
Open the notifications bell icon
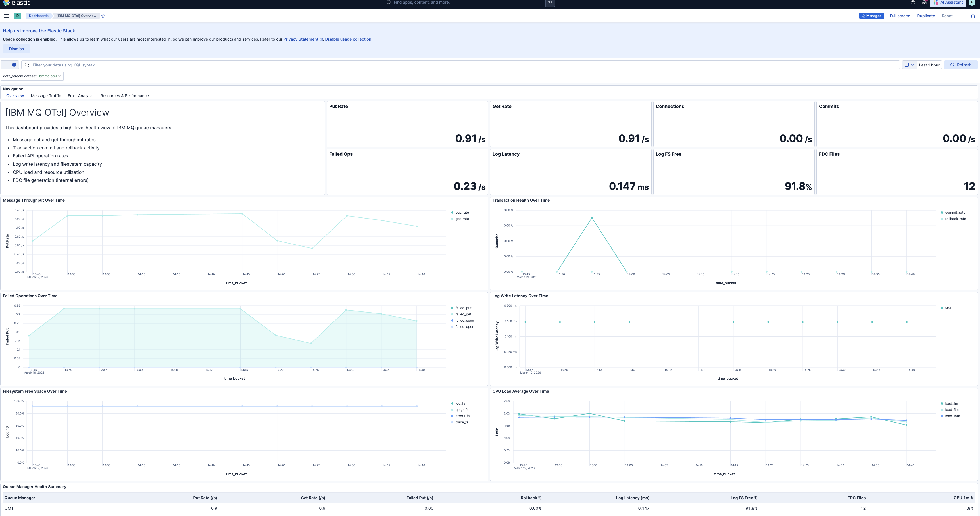click(x=924, y=3)
